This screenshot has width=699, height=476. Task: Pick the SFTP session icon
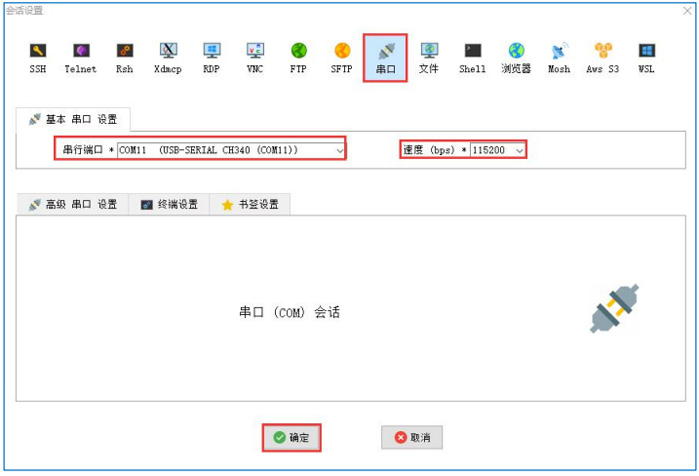(x=342, y=58)
